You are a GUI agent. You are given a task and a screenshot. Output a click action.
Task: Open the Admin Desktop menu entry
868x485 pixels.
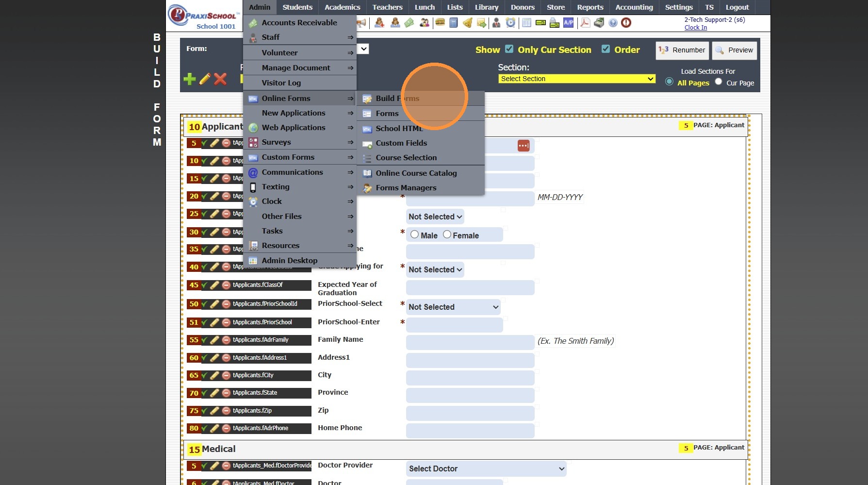[x=300, y=261]
